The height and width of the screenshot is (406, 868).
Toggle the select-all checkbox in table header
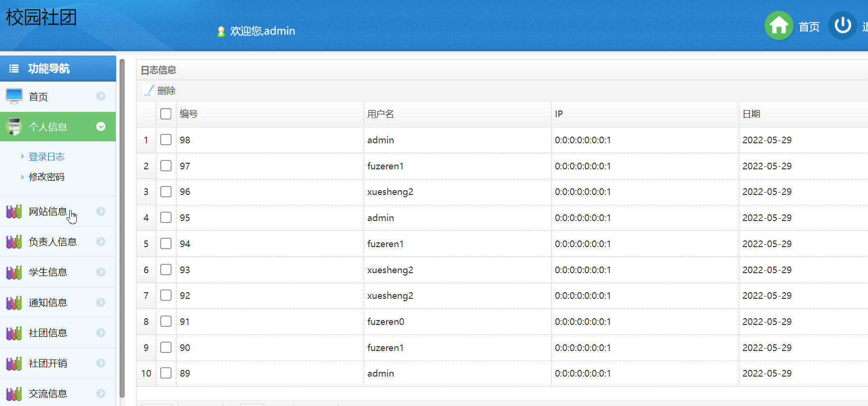point(166,114)
